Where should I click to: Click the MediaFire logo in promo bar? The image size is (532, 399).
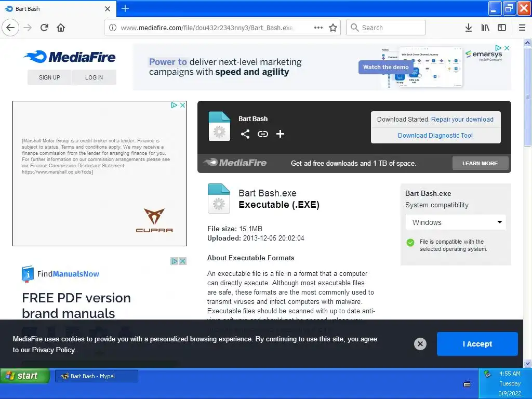click(x=235, y=163)
